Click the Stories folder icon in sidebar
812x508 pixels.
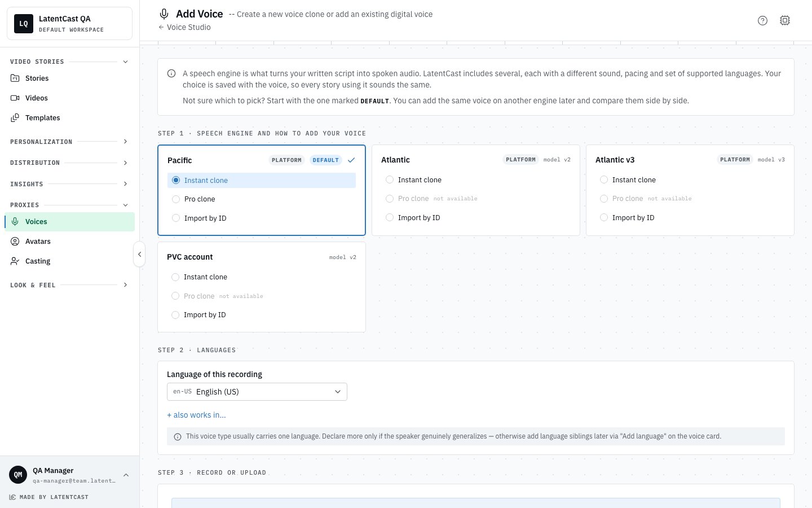point(15,78)
